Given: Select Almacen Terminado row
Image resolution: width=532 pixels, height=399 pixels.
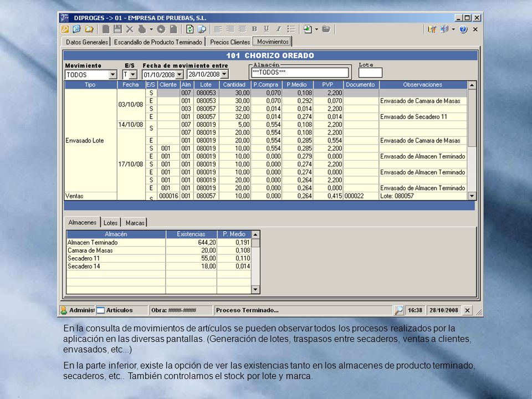Looking at the screenshot, I should point(159,243).
